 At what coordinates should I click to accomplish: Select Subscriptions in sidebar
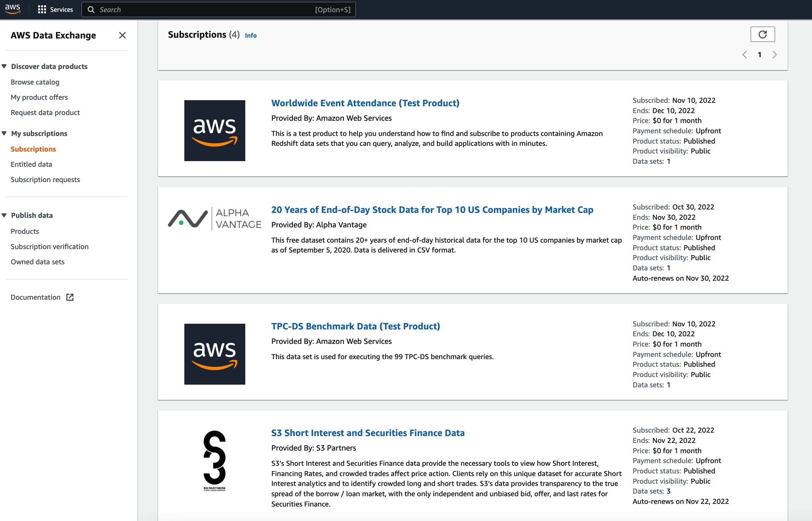coord(33,149)
